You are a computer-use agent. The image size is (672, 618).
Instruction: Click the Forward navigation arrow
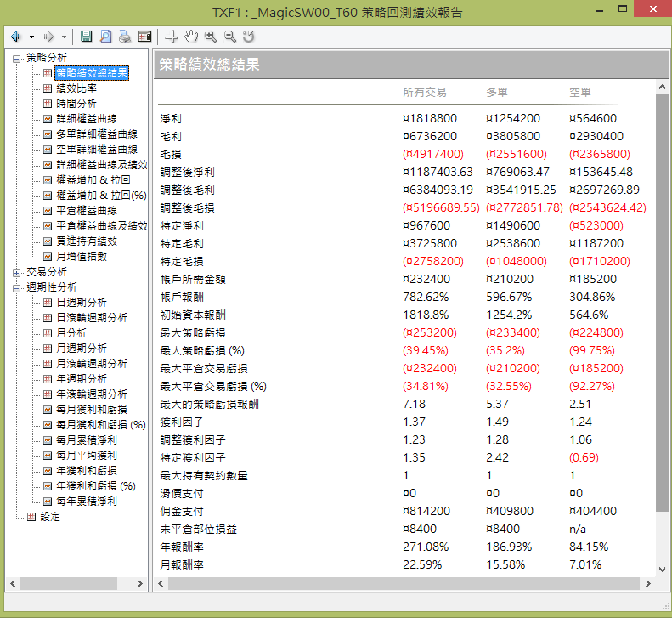[x=48, y=37]
